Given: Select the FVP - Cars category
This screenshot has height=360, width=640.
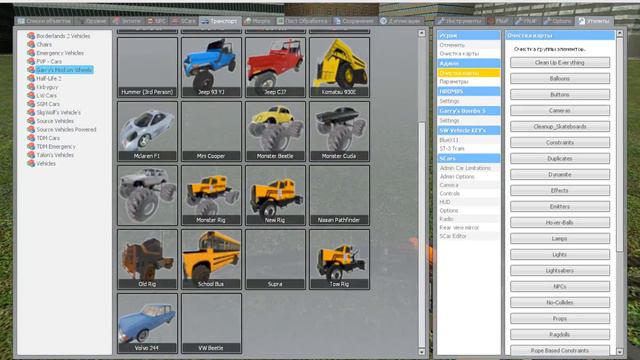Looking at the screenshot, I should [49, 61].
